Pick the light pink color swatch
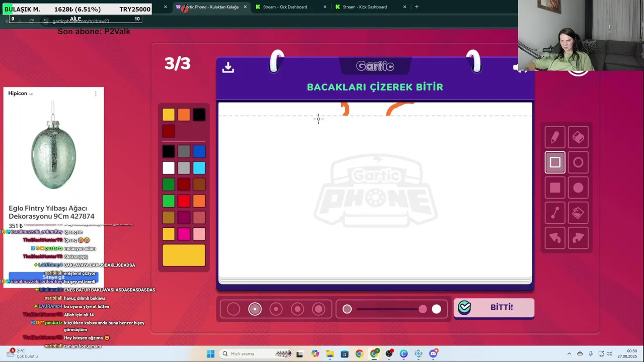This screenshot has width=644, height=362. (x=199, y=234)
